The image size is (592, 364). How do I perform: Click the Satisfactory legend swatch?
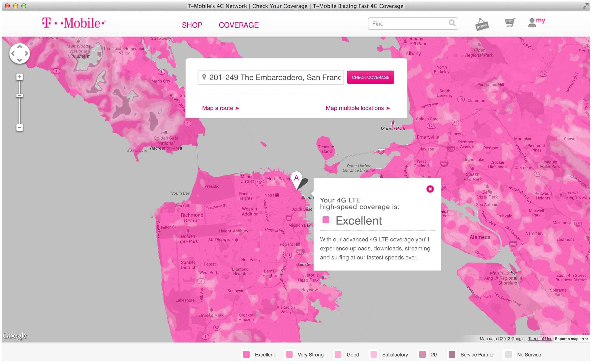click(374, 354)
